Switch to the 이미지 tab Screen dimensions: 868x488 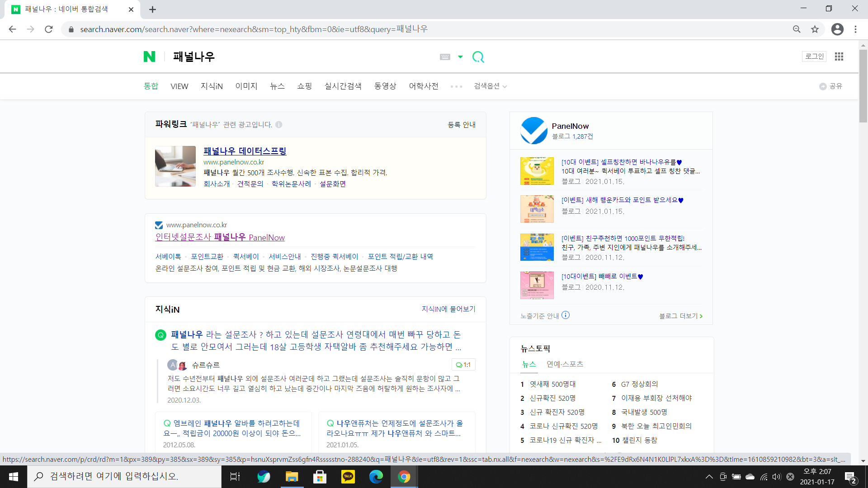click(x=246, y=86)
